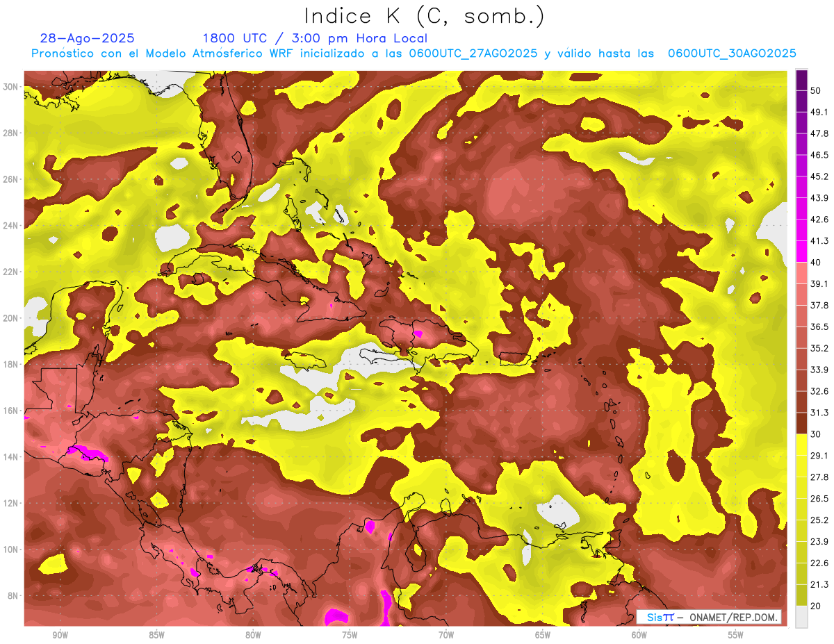
Task: Click the 10N latitude label
Action: tap(10, 549)
